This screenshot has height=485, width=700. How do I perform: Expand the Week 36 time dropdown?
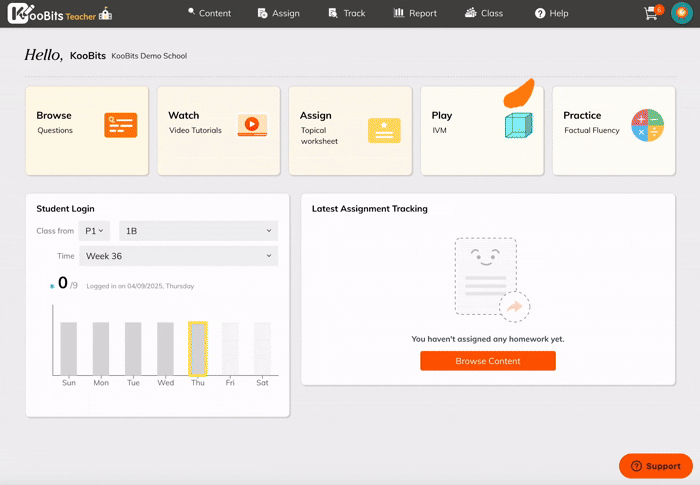[178, 256]
